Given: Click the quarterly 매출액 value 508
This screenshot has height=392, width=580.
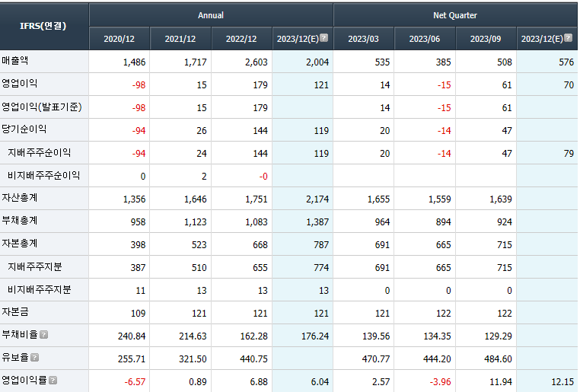Looking at the screenshot, I should click(505, 62).
